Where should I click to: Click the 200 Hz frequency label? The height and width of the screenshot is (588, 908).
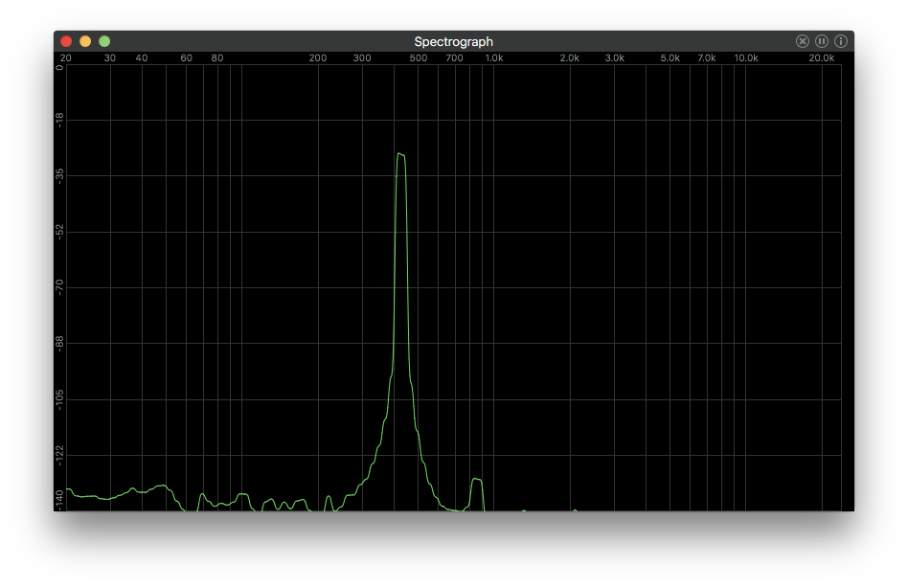point(318,57)
